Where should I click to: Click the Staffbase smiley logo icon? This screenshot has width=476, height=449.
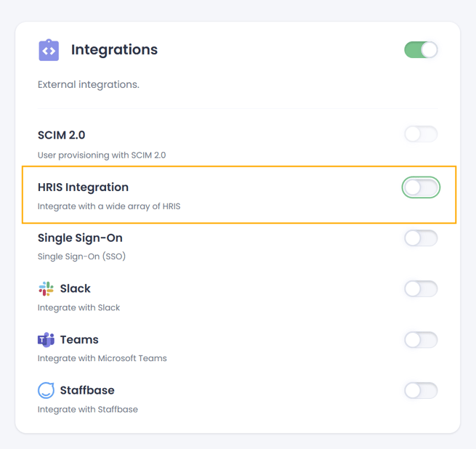coord(46,390)
